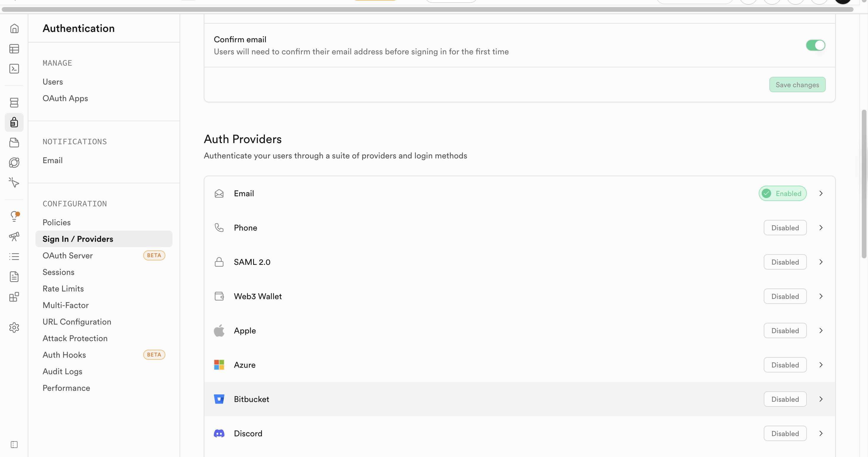Open the Realtime cursor icon

[14, 182]
